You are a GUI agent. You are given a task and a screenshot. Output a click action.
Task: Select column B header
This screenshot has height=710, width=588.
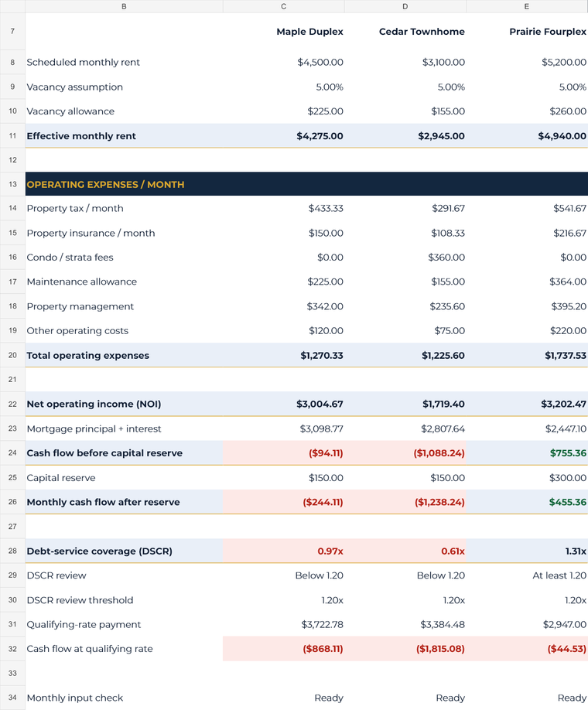point(124,6)
